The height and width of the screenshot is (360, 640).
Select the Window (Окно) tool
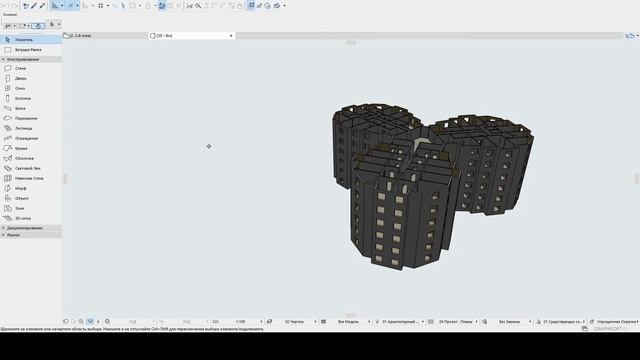point(31,88)
